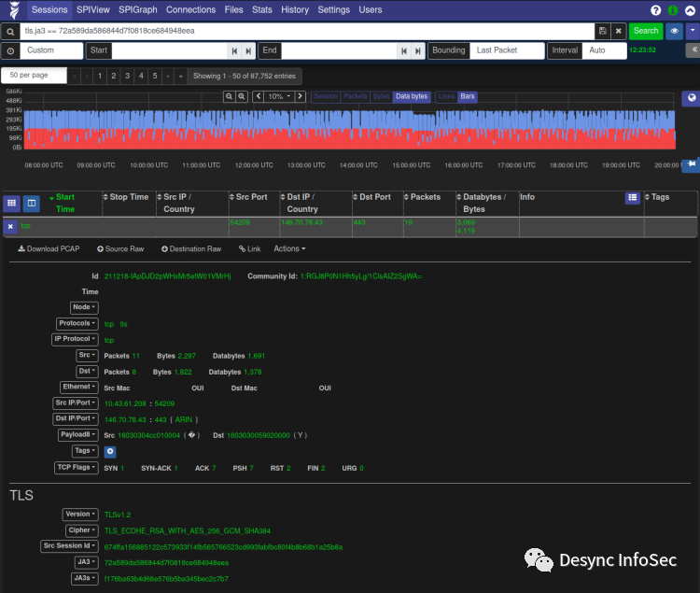Viewport: 700px width, 593px height.
Task: Go to page 3 of results
Action: [x=127, y=76]
